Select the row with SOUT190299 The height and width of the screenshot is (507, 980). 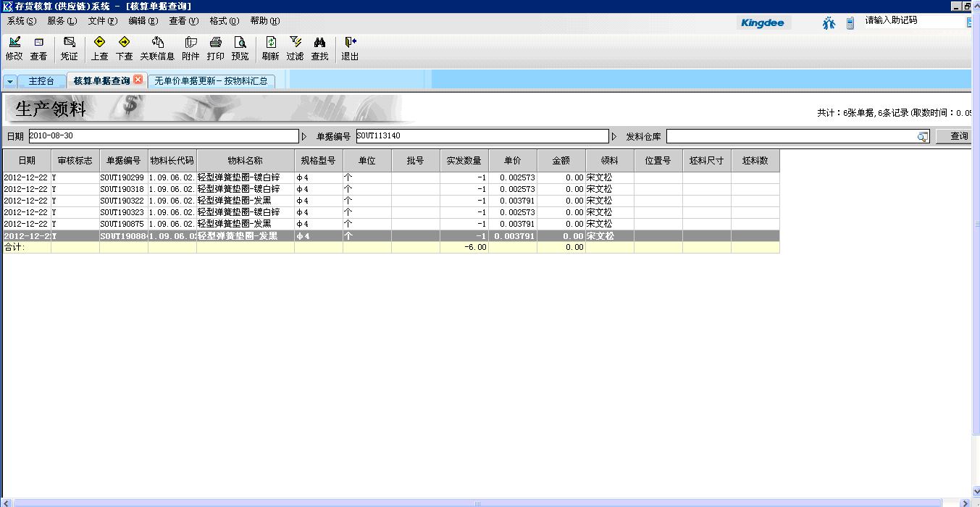[x=391, y=177]
